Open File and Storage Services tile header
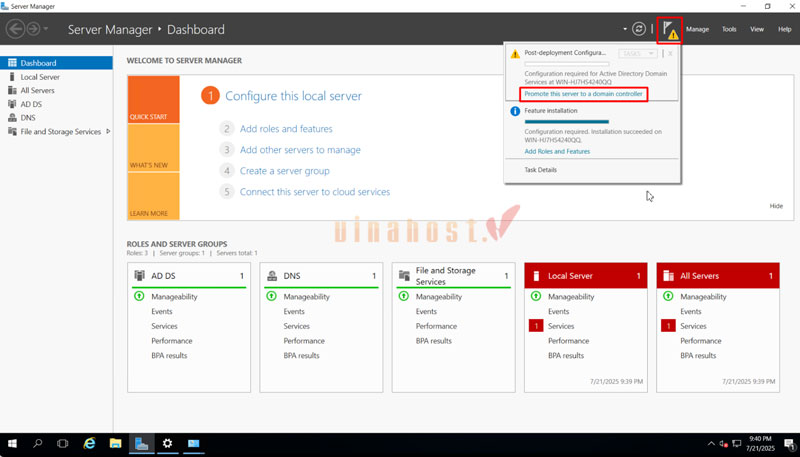The height and width of the screenshot is (457, 800). [453, 275]
